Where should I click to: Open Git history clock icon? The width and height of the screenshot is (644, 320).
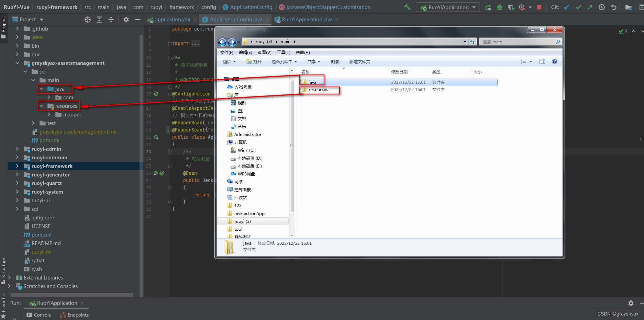tap(602, 7)
